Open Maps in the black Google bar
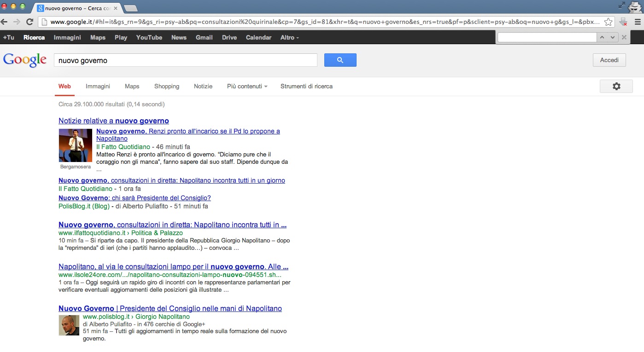Screen dimensions: 644x352 pos(98,38)
